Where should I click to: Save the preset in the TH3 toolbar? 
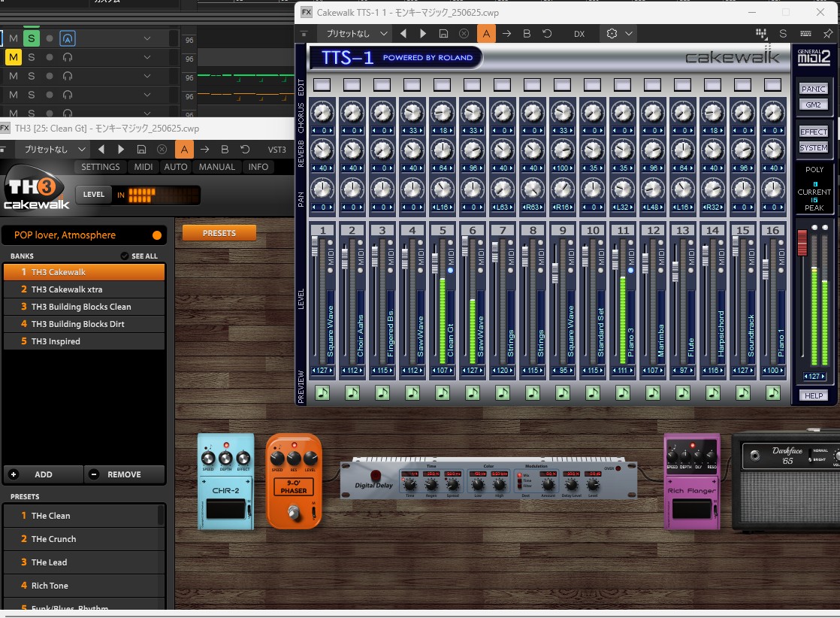coord(141,150)
